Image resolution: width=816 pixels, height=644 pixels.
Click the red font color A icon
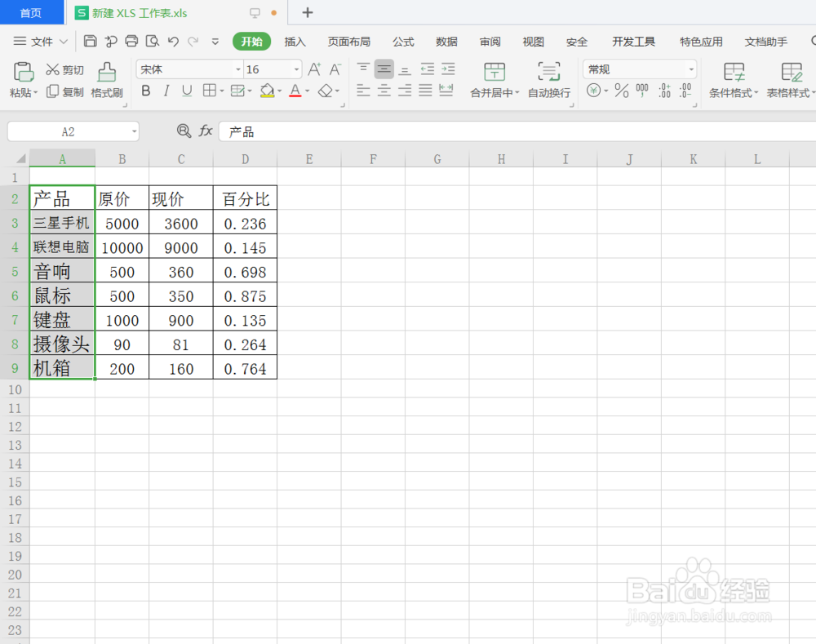(x=295, y=91)
